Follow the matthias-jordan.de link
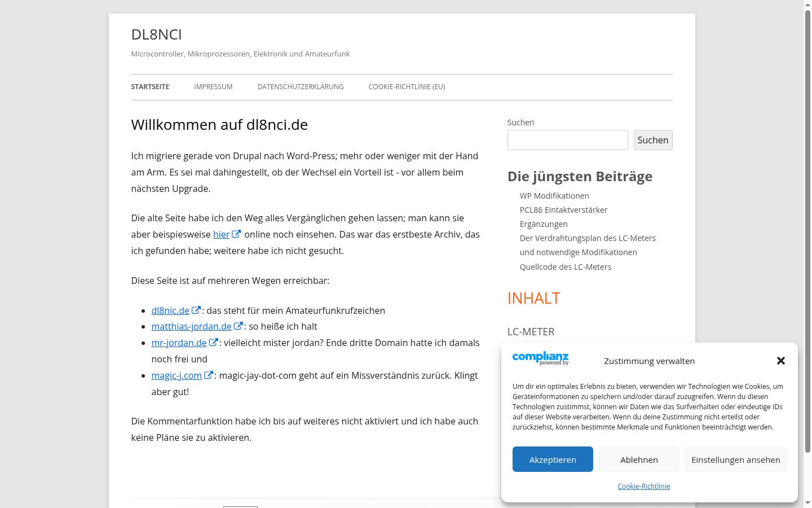 click(192, 326)
